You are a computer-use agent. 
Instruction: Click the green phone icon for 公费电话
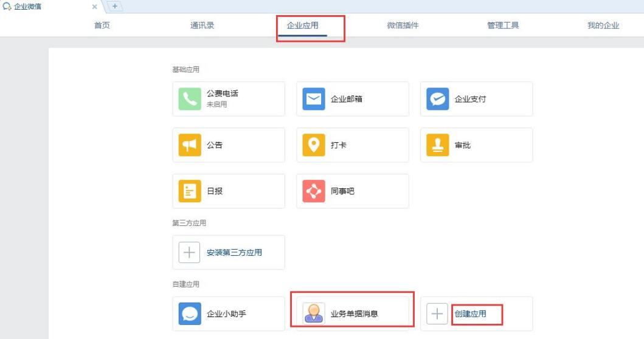pyautogui.click(x=190, y=99)
